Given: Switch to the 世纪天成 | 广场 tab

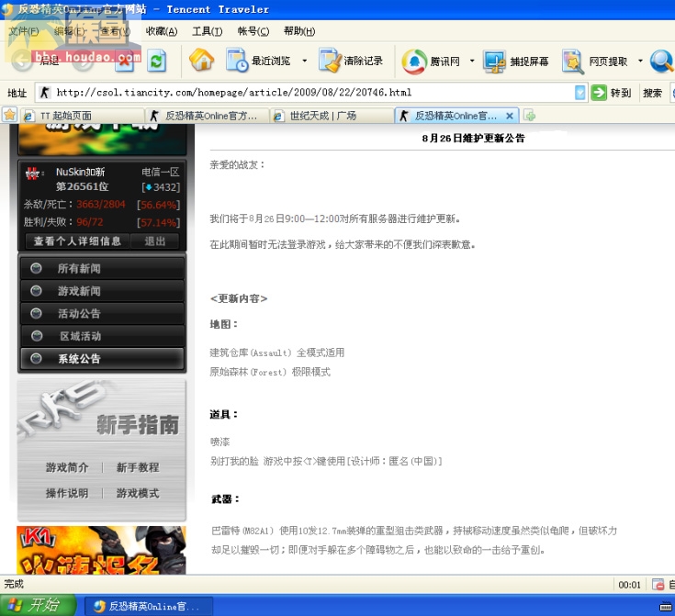Looking at the screenshot, I should click(332, 116).
